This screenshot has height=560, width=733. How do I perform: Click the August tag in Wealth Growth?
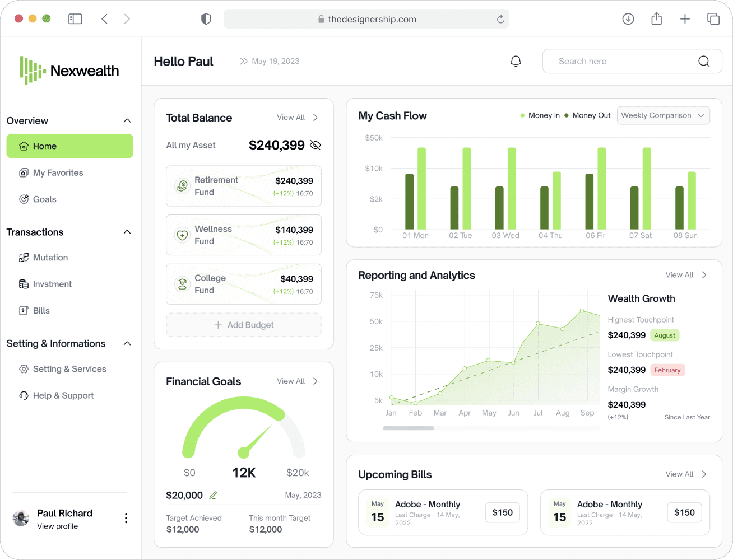(665, 335)
